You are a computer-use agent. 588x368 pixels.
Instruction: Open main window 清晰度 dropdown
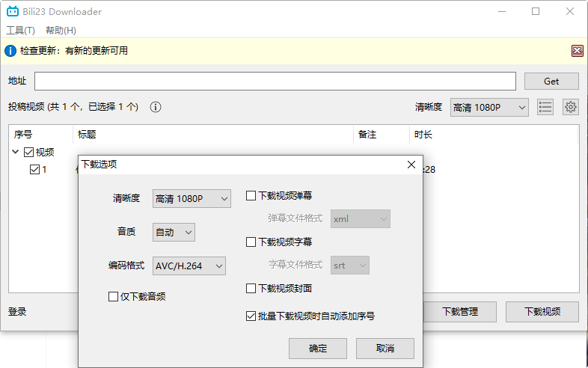tap(489, 108)
